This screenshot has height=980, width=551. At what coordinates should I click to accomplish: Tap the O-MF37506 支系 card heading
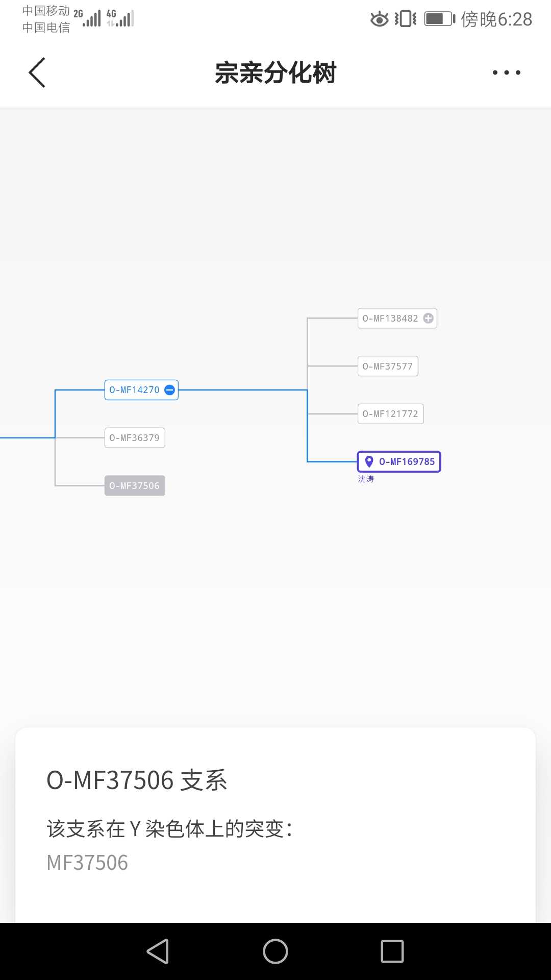click(137, 780)
